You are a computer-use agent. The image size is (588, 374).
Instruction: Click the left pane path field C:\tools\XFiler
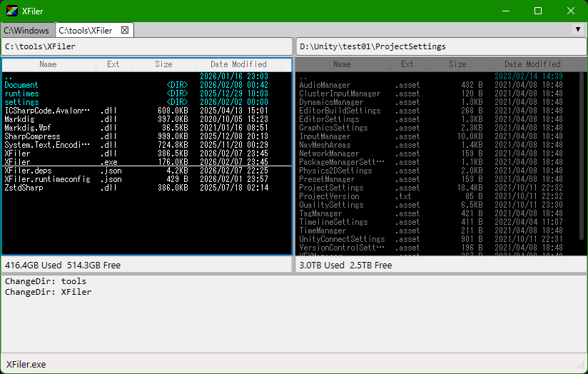(x=147, y=46)
